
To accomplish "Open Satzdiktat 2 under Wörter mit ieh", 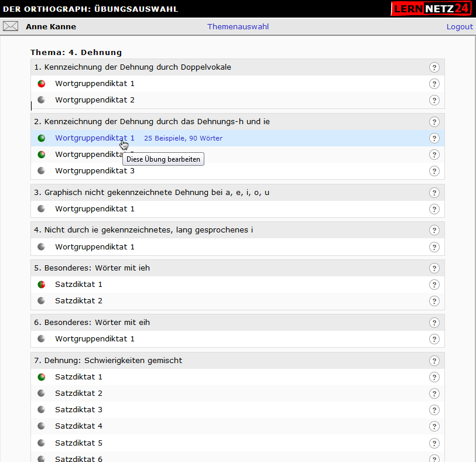I will coord(78,301).
